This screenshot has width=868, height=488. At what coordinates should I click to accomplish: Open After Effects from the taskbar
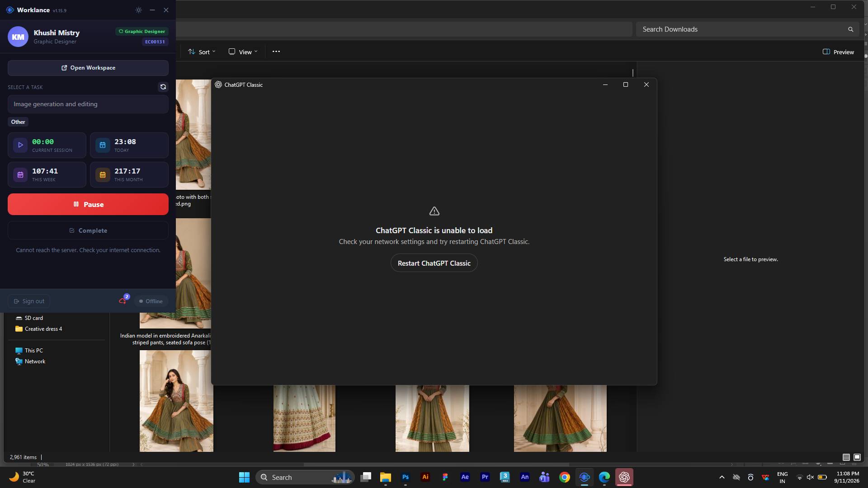tap(465, 477)
